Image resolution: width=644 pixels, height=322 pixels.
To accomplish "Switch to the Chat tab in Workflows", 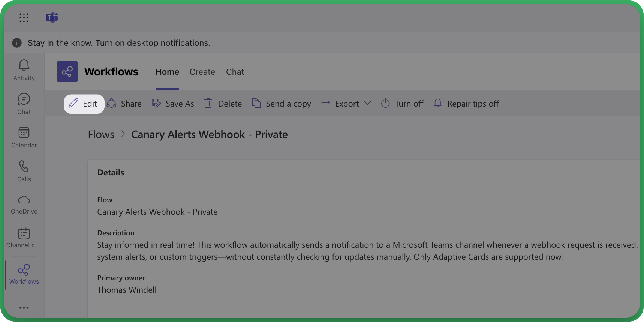I will tap(235, 72).
